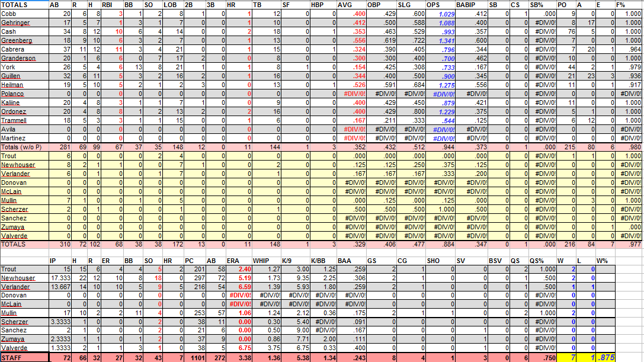This screenshot has height=362, width=644.
Task: Select Cash's RBI value 10
Action: click(113, 31)
